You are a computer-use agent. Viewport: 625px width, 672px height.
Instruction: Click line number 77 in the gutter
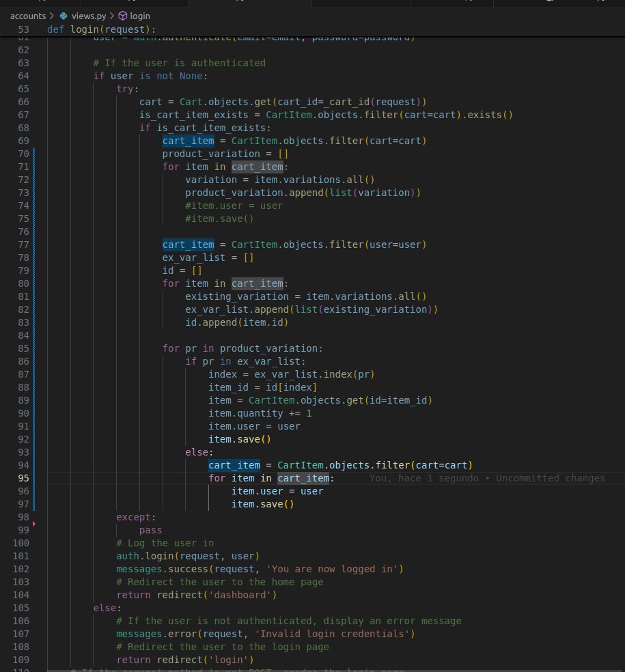pyautogui.click(x=24, y=244)
